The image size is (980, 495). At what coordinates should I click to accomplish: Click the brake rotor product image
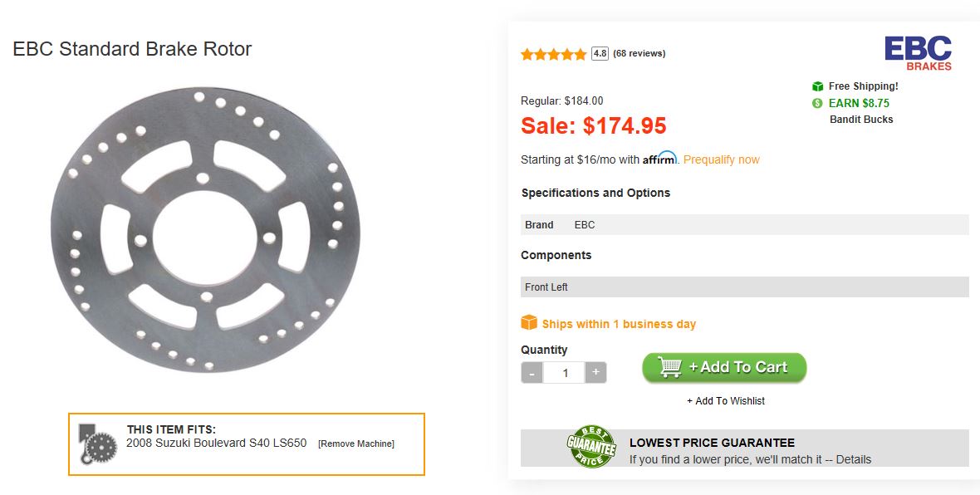[205, 230]
